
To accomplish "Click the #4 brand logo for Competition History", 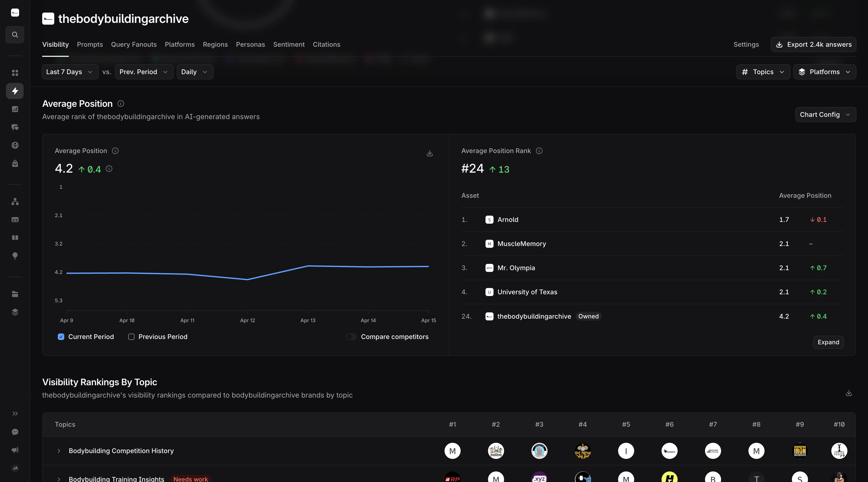I will [583, 451].
